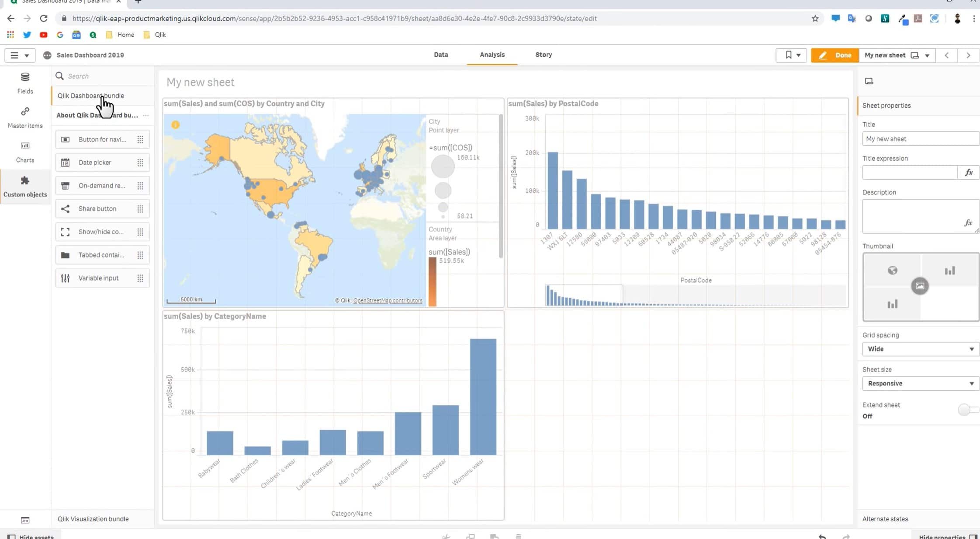Open the navigation menu dropdown

pyautogui.click(x=20, y=55)
